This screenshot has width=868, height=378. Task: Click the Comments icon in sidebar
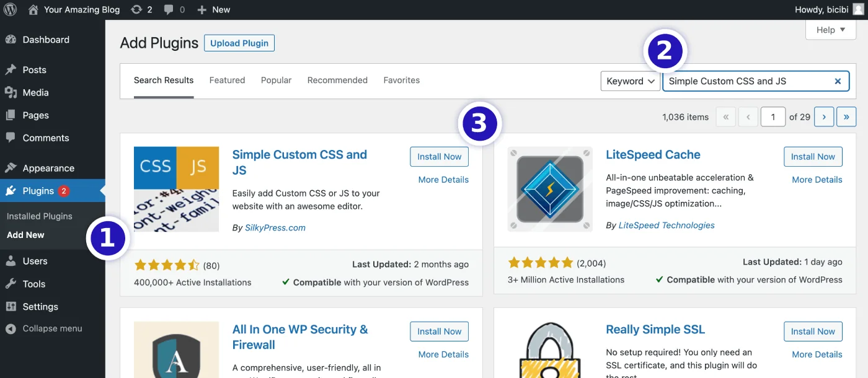point(11,138)
